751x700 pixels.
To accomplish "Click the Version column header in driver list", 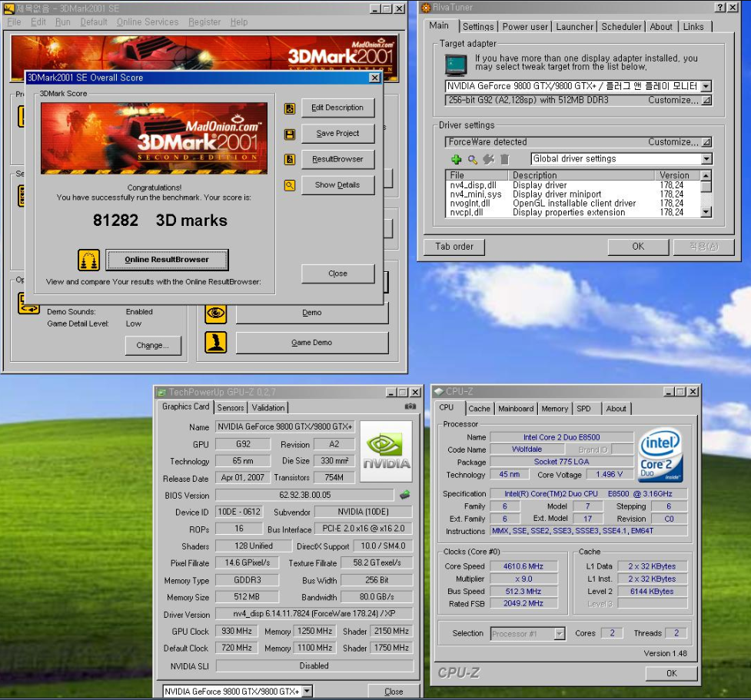I will 676,175.
